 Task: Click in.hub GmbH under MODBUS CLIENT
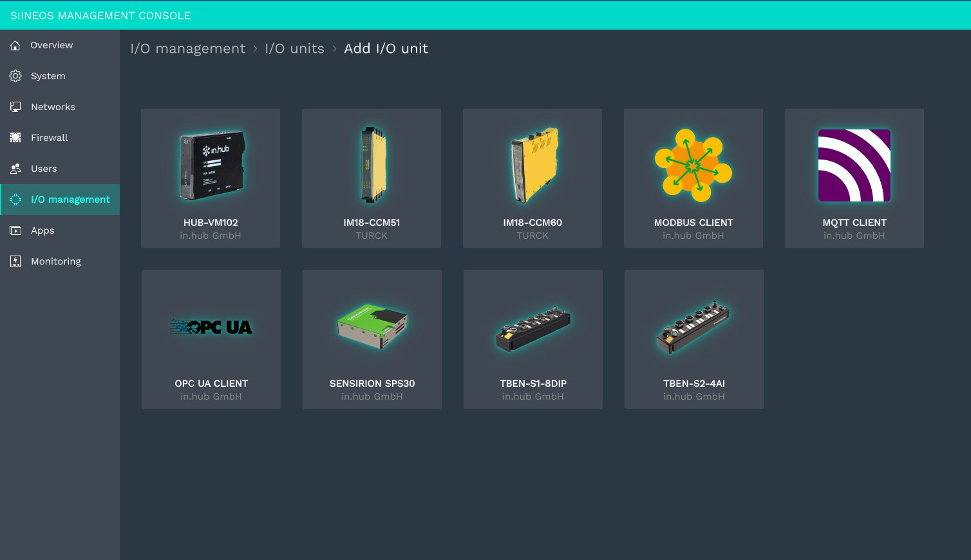[693, 236]
